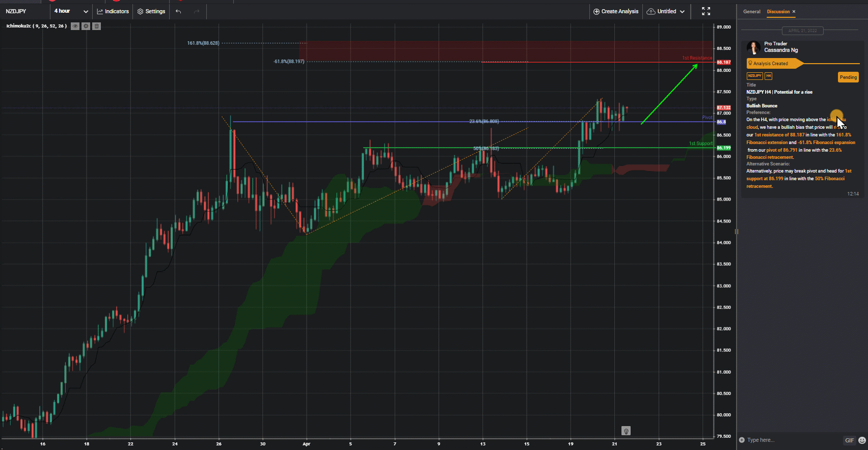
Task: Toggle Ichimoku indicator visibility eye icon
Action: tap(75, 26)
